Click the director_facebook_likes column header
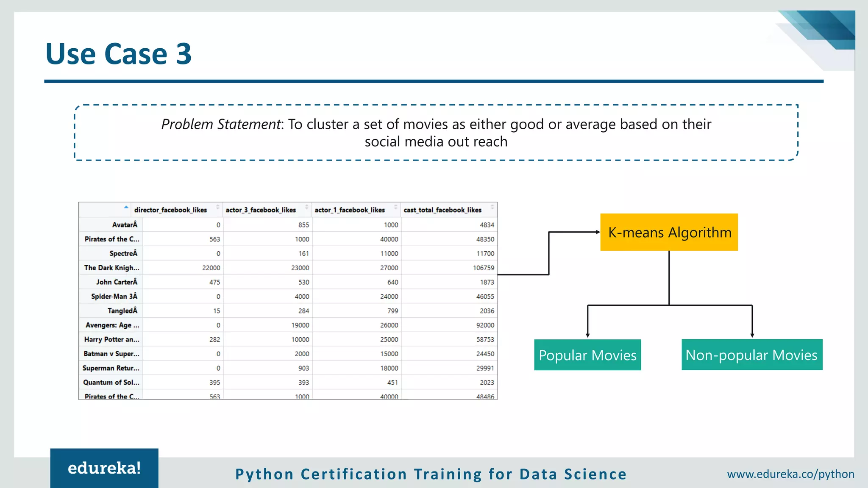The width and height of the screenshot is (868, 488). coord(170,210)
